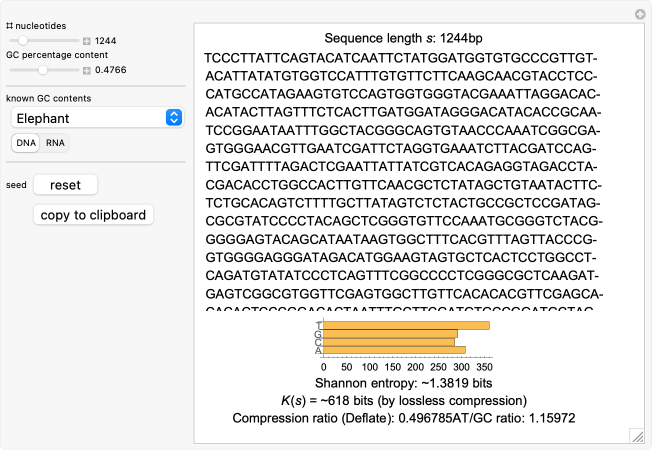Click the 0.4766 GC percentage value
Image resolution: width=652 pixels, height=451 pixels.
110,71
